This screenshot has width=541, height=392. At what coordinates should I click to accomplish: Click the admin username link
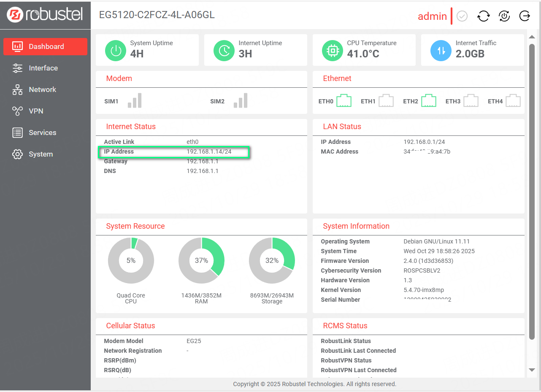point(432,16)
